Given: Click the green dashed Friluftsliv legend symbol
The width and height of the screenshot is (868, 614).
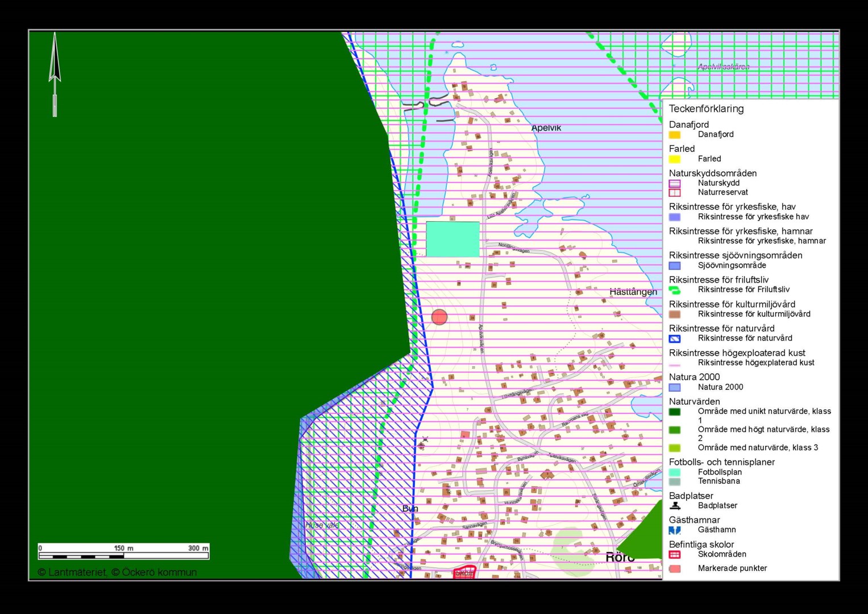Looking at the screenshot, I should [x=675, y=290].
